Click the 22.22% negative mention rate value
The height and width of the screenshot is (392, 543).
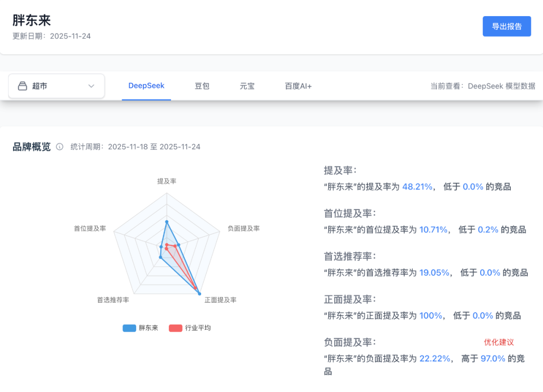point(434,358)
